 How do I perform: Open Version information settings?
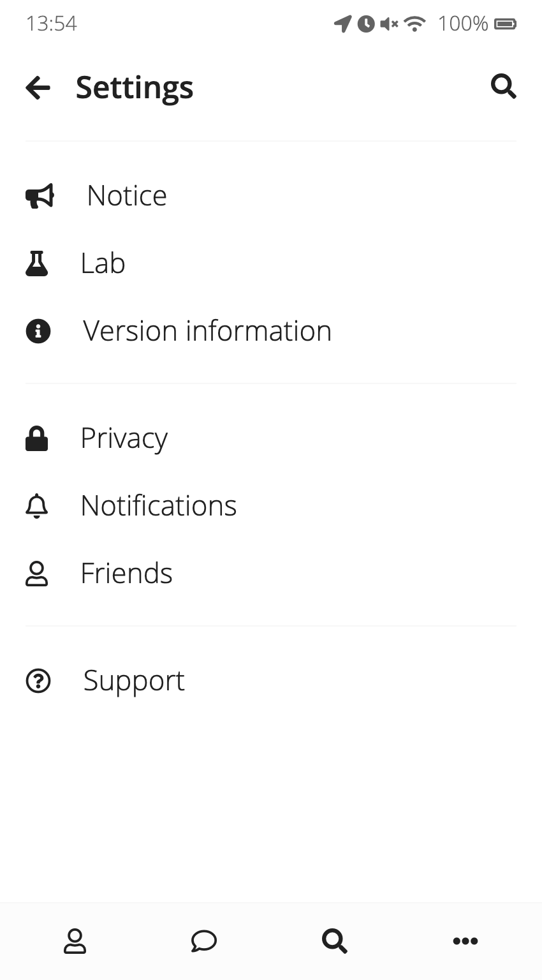pyautogui.click(x=207, y=330)
